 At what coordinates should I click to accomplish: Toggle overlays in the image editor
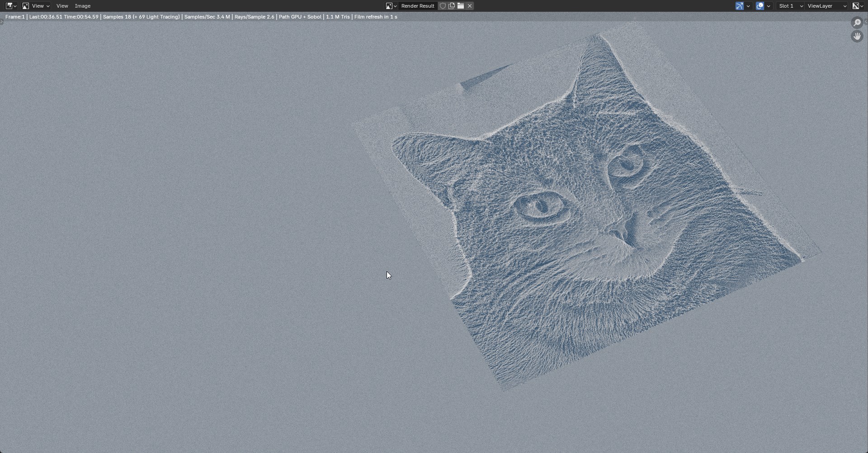pos(760,6)
